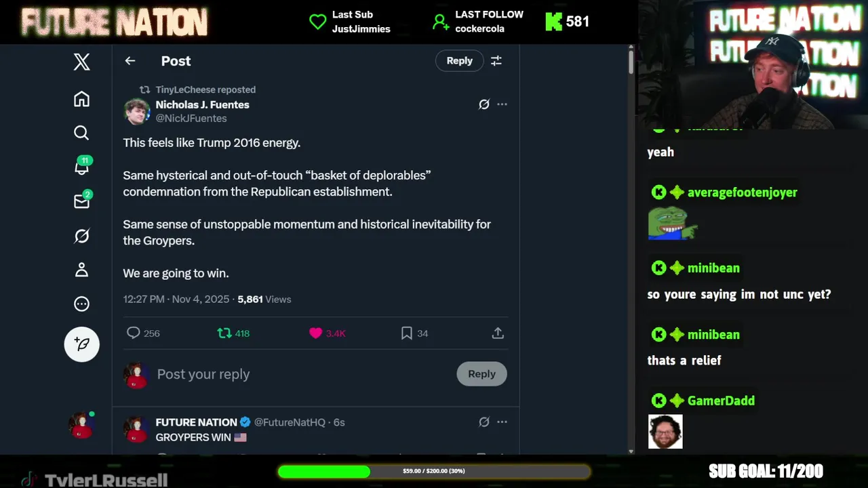The width and height of the screenshot is (868, 488).
Task: Click the share upload icon
Action: pyautogui.click(x=498, y=333)
